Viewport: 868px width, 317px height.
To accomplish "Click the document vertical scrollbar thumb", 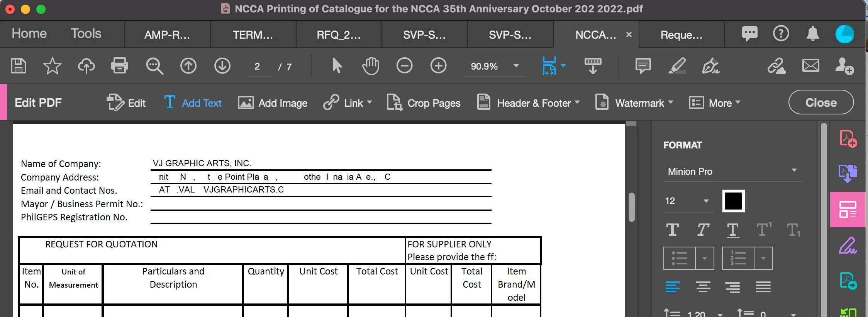I will 632,207.
